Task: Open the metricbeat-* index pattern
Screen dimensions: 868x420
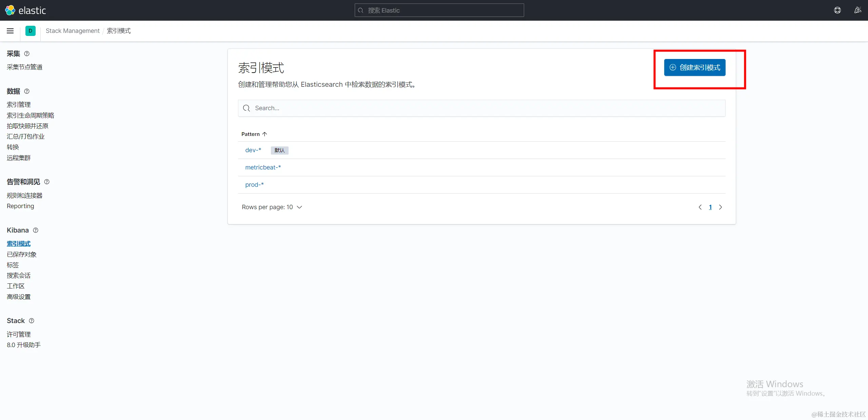Action: [x=263, y=167]
